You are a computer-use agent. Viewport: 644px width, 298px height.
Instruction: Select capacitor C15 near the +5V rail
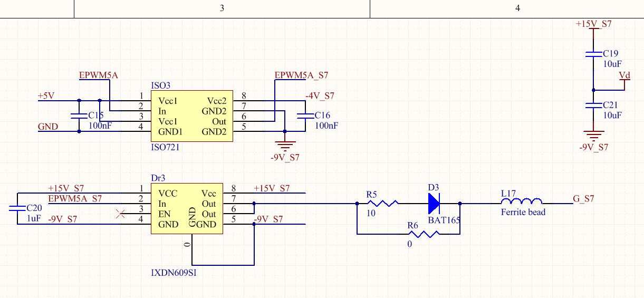(x=79, y=116)
